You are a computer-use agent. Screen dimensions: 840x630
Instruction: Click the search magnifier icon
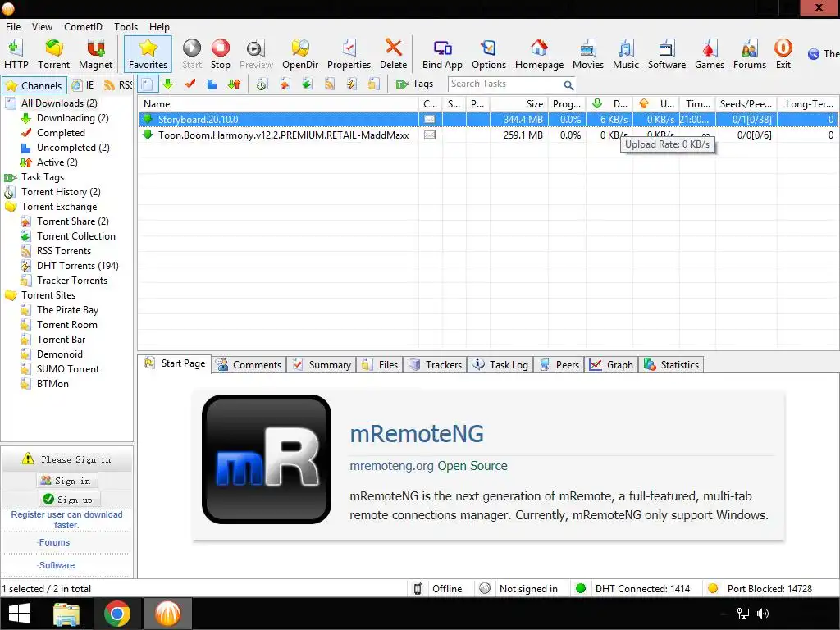[568, 84]
